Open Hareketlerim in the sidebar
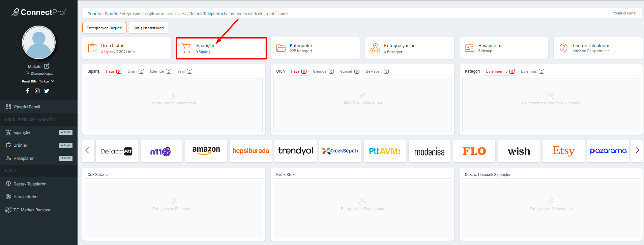Viewport: 644px width, 245px height. tap(25, 197)
